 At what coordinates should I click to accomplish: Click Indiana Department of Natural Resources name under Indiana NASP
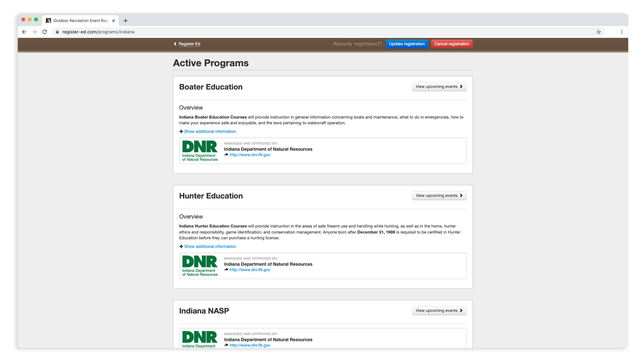[x=268, y=340]
